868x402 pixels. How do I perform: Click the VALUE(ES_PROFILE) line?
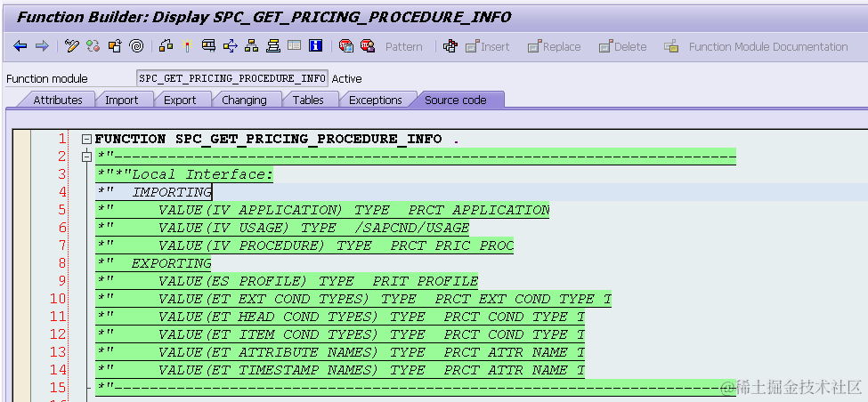click(x=288, y=281)
